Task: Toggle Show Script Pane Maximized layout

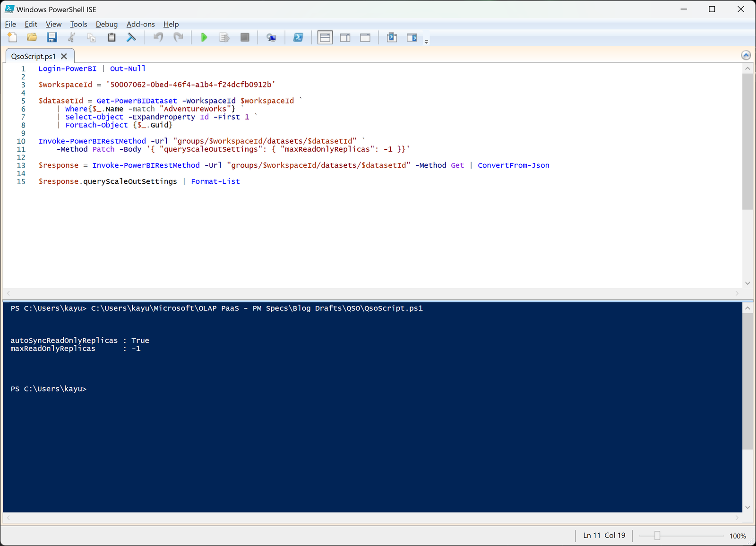Action: click(x=365, y=37)
